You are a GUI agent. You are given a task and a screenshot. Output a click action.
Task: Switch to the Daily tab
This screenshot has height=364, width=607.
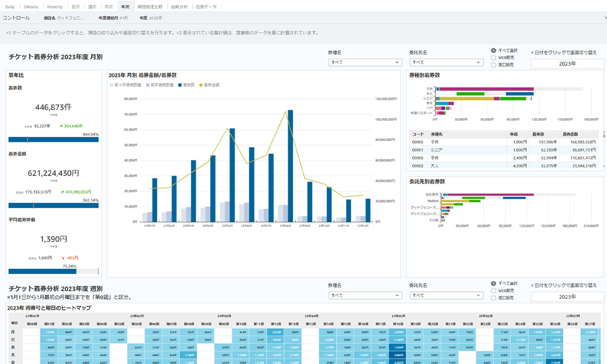(10, 7)
